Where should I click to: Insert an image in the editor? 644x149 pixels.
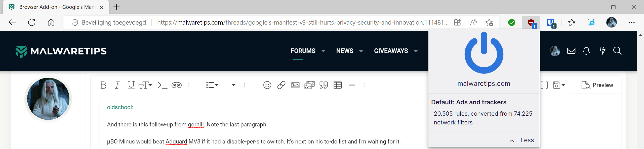pos(295,85)
